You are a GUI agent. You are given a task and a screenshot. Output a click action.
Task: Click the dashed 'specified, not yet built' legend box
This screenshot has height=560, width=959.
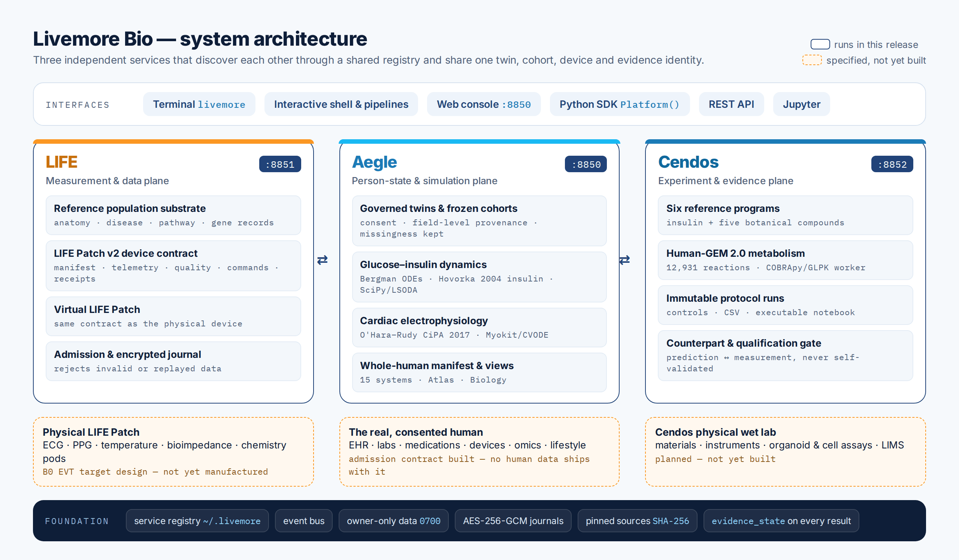coord(812,60)
